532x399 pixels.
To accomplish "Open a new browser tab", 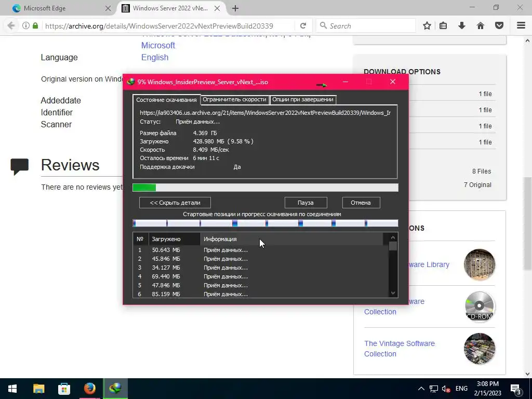I will pyautogui.click(x=235, y=8).
